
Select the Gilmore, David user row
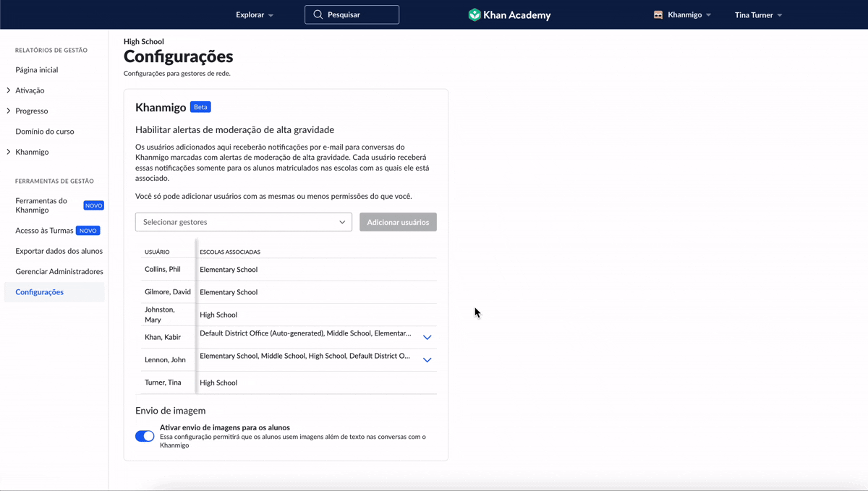point(289,292)
